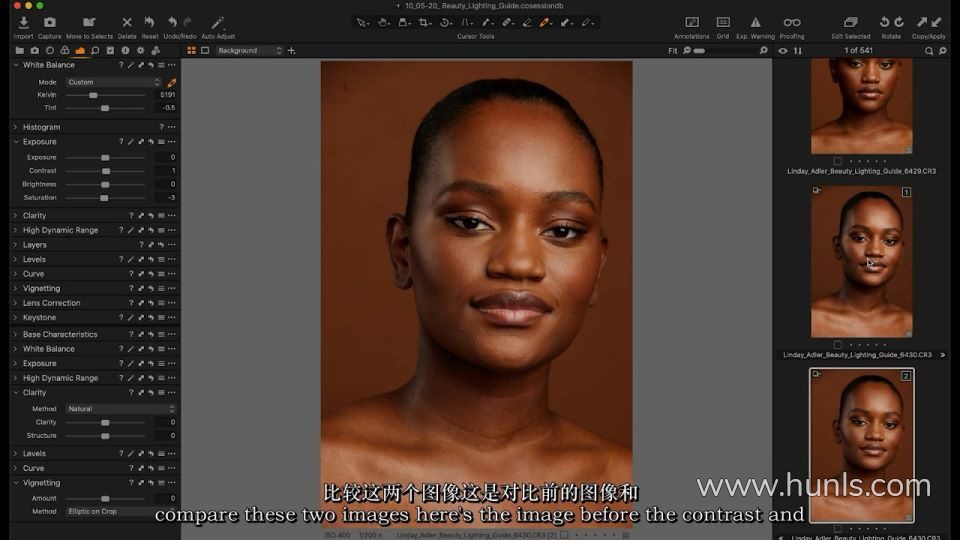Select the Loupe cursor tool
This screenshot has width=960, height=540.
[x=403, y=23]
